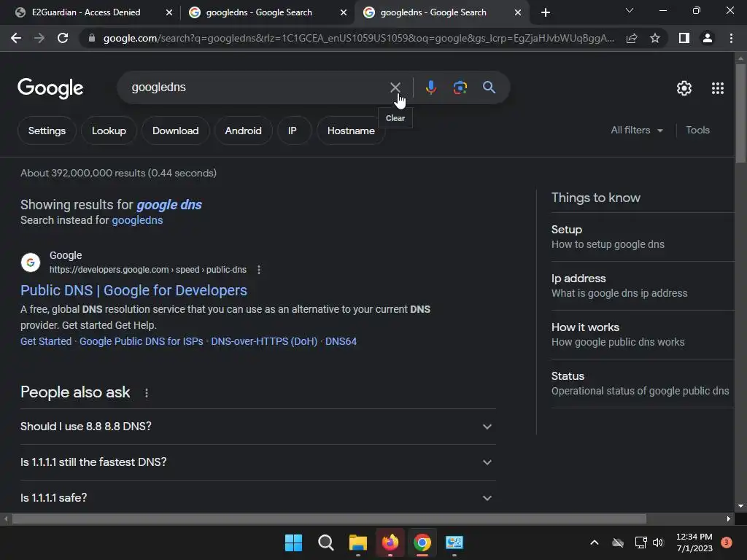747x560 pixels.
Task: Open Chrome three-dot menu
Action: 731,38
